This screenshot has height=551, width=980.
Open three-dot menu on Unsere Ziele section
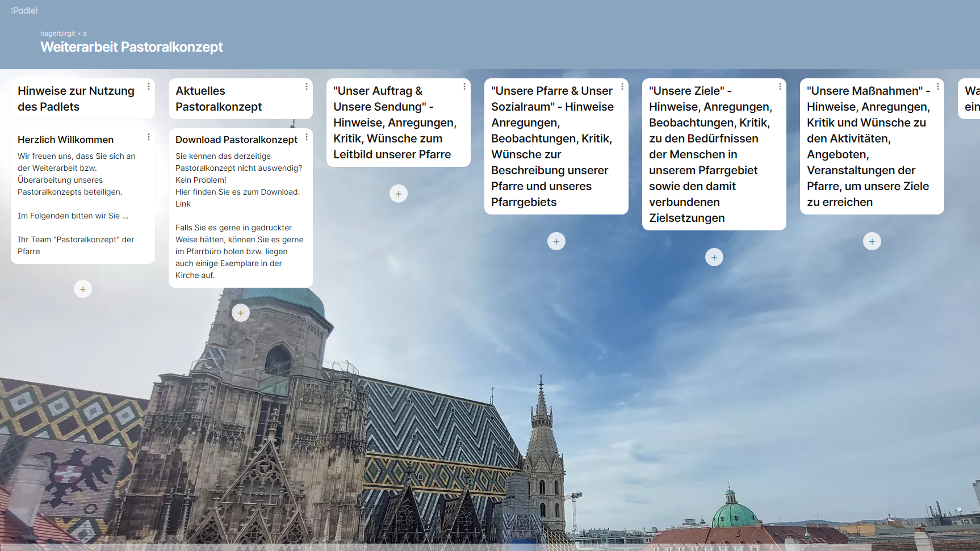[780, 86]
